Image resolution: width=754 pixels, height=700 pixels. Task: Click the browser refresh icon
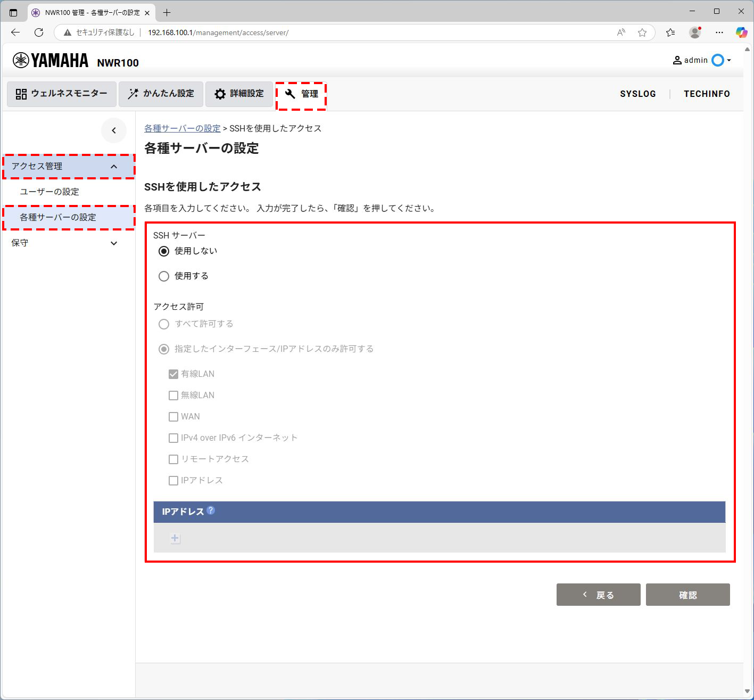(x=38, y=32)
